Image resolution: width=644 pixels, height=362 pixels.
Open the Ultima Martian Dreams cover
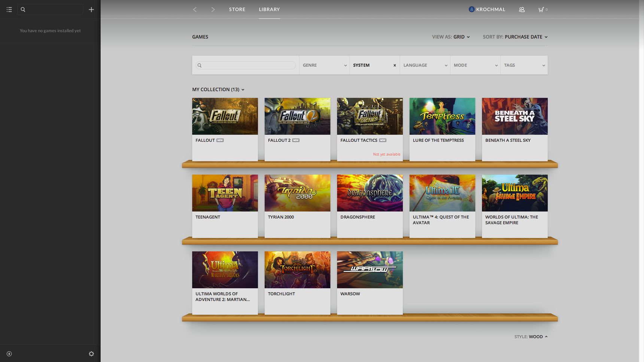click(x=225, y=270)
